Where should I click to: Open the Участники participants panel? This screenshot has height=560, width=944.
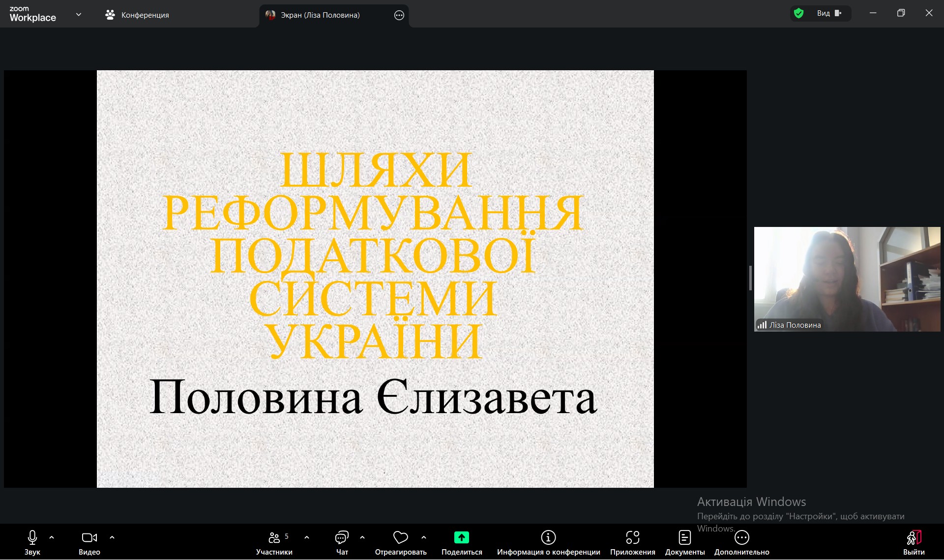coord(274,538)
